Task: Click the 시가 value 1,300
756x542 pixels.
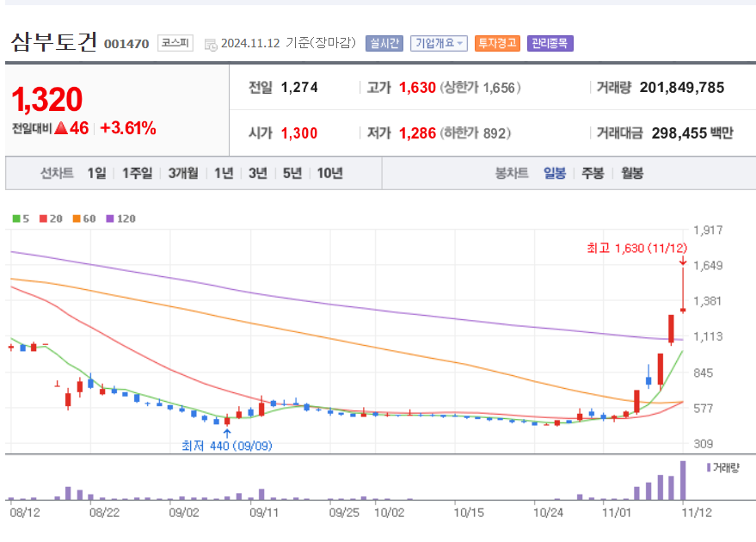Action: click(299, 133)
